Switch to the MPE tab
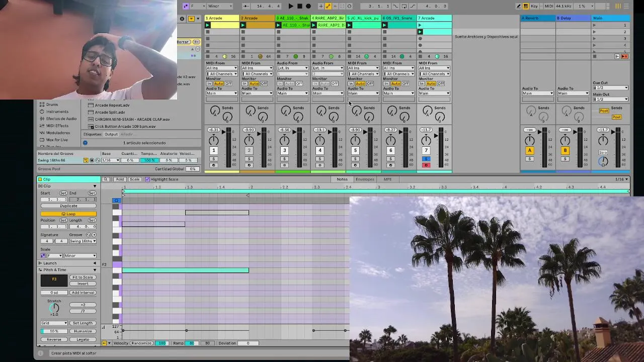644x362 pixels. (x=387, y=179)
